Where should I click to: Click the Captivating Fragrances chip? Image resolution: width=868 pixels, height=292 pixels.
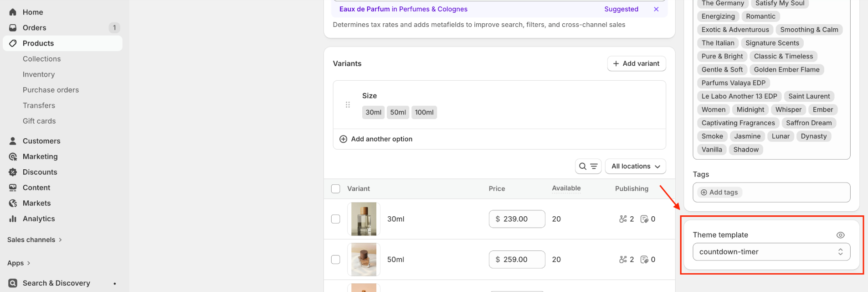coord(738,123)
